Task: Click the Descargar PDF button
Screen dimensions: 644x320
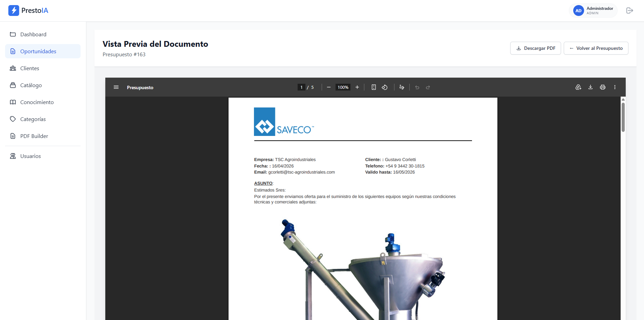Action: click(x=535, y=48)
